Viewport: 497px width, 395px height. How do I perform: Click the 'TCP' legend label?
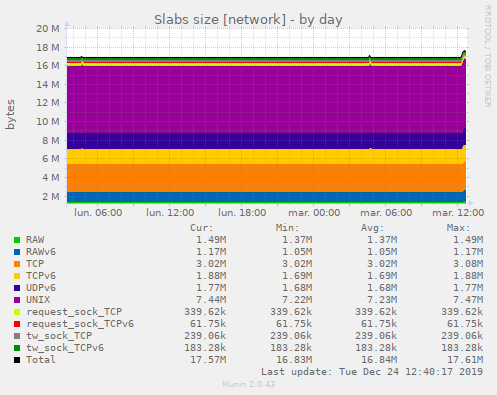click(x=35, y=264)
